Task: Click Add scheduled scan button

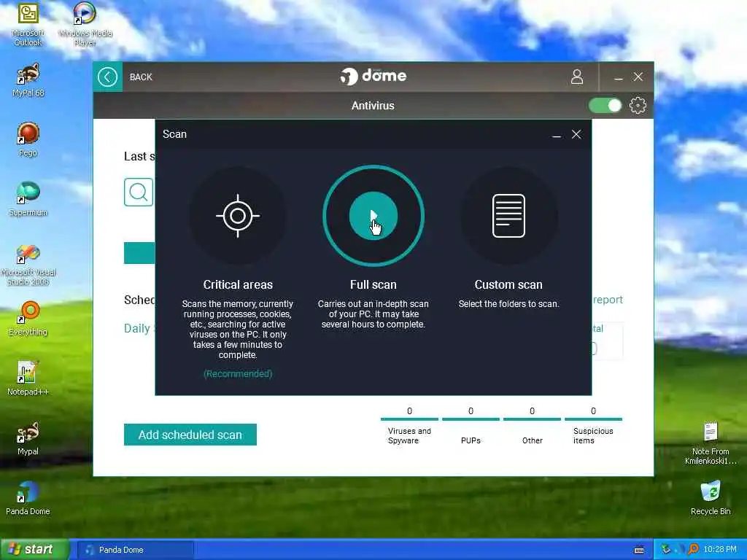Action: pyautogui.click(x=190, y=435)
